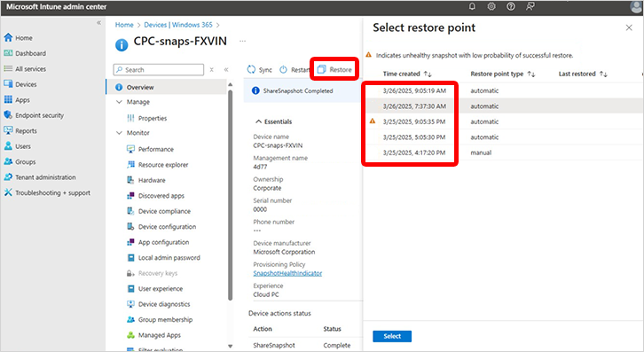Click unhealthy warning icon on 9:05:35 PM row
This screenshot has height=352, width=644.
point(373,121)
